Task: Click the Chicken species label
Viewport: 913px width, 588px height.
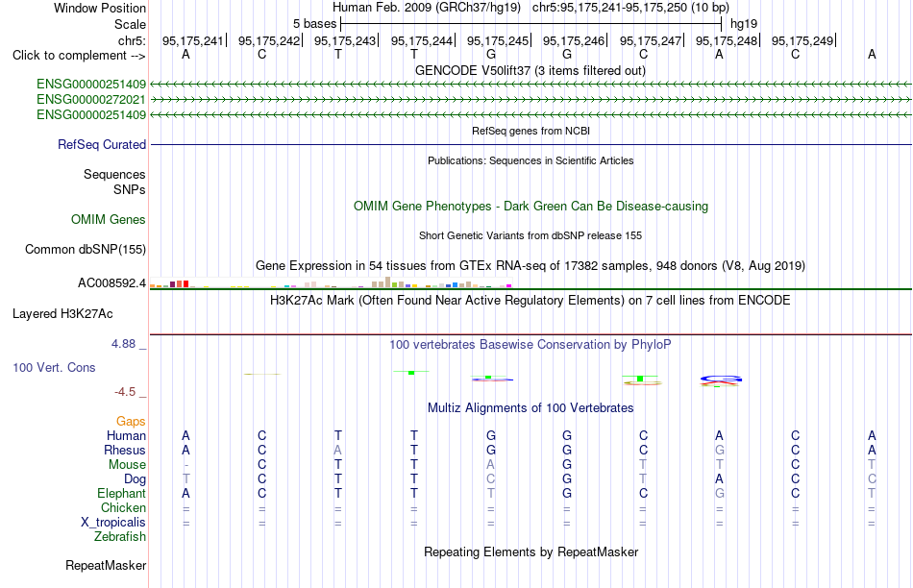Action: (x=123, y=507)
